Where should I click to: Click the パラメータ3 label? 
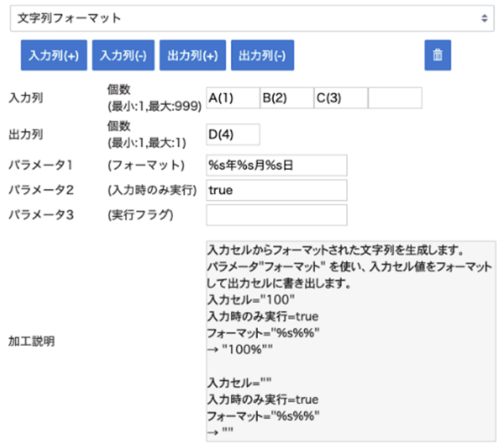tap(41, 215)
